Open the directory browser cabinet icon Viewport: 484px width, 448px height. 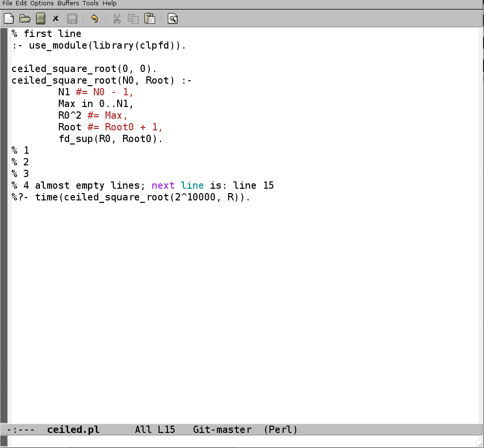40,18
